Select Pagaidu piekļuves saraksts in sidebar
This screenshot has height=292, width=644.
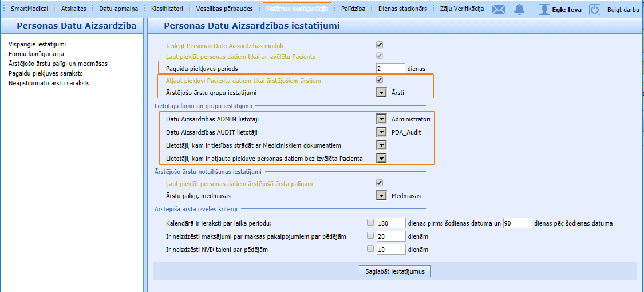coord(46,73)
